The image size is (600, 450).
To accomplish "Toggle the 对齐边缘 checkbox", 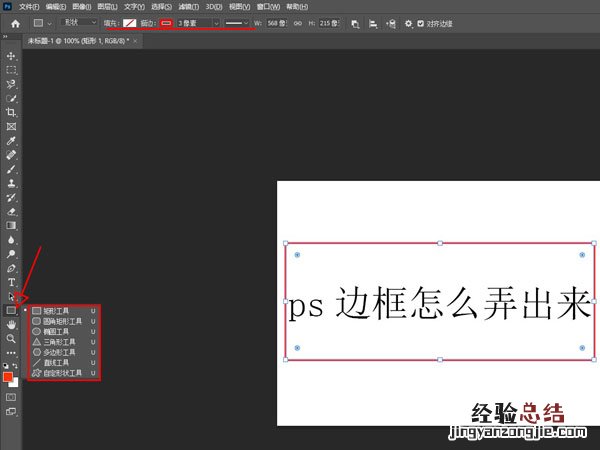I will pos(420,22).
